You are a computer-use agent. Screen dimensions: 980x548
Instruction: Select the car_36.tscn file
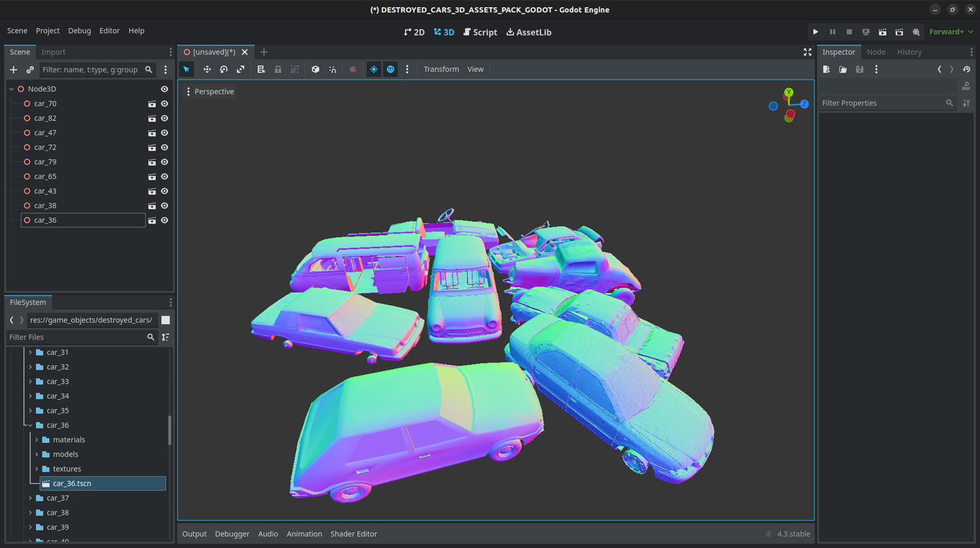tap(103, 483)
